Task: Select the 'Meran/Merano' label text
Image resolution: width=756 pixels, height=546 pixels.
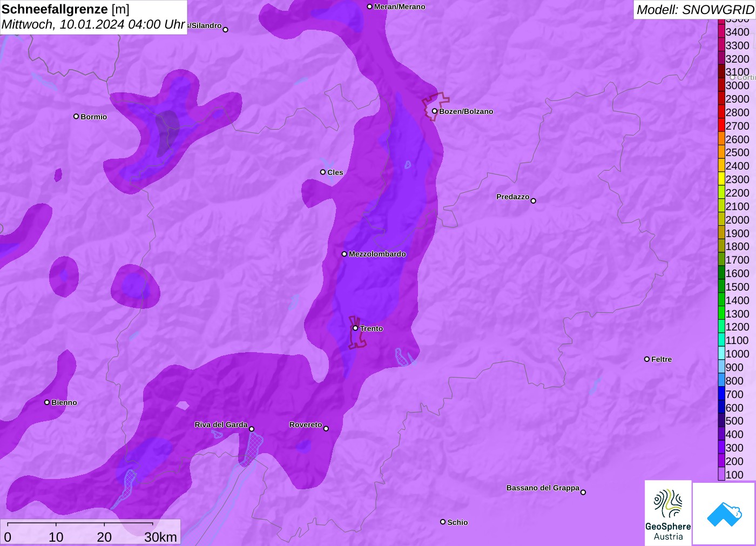Action: point(400,6)
